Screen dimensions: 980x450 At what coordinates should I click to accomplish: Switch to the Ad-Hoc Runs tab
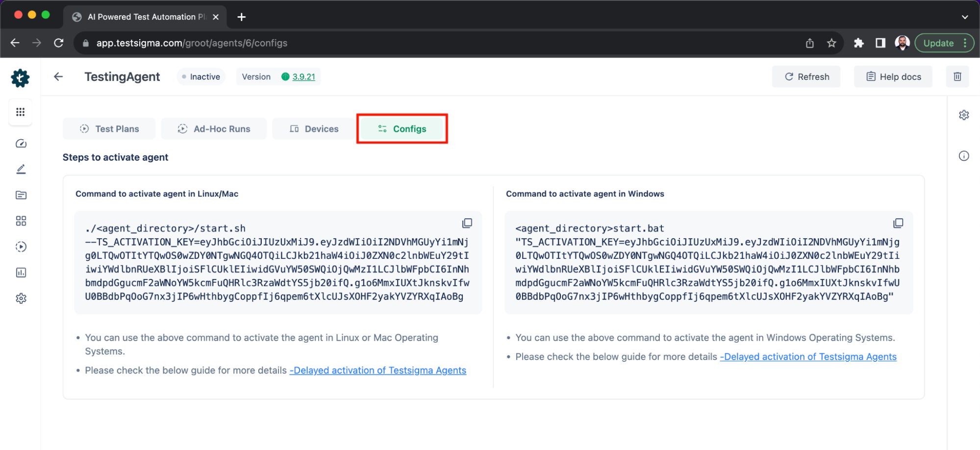[214, 129]
